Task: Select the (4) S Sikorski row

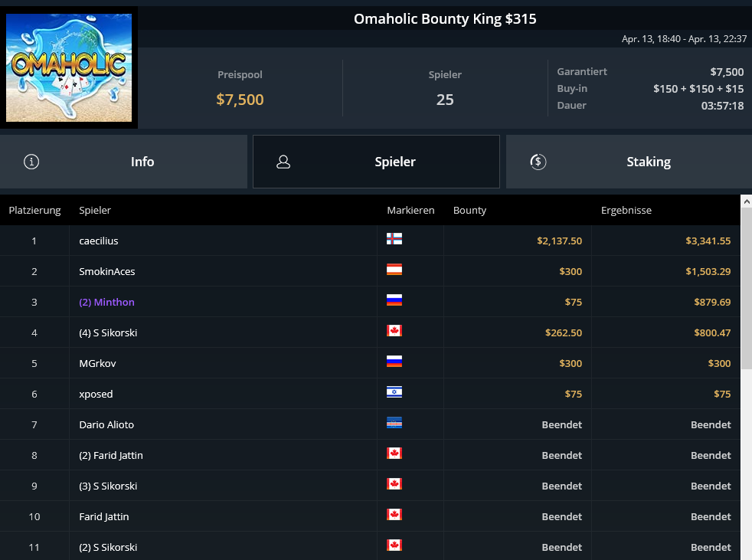Action: tap(108, 332)
